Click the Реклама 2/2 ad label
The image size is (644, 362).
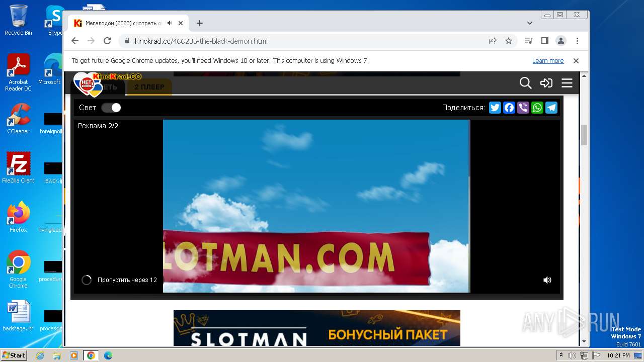tap(98, 126)
